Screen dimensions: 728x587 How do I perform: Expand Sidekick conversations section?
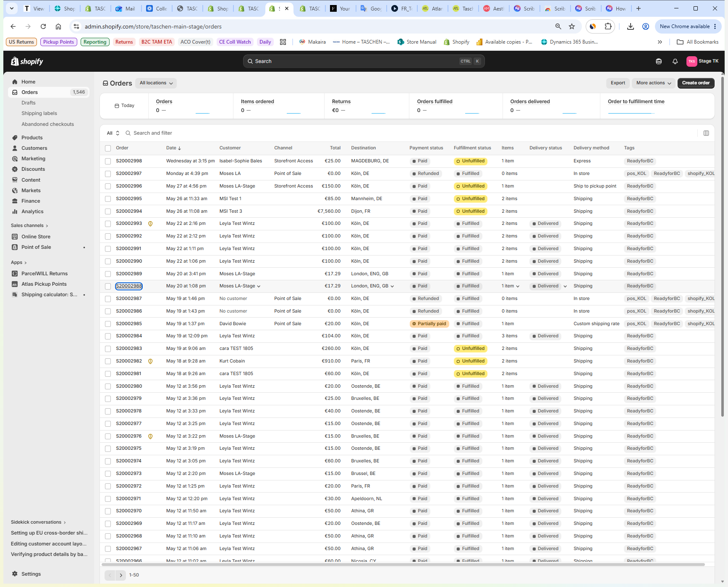tap(38, 522)
